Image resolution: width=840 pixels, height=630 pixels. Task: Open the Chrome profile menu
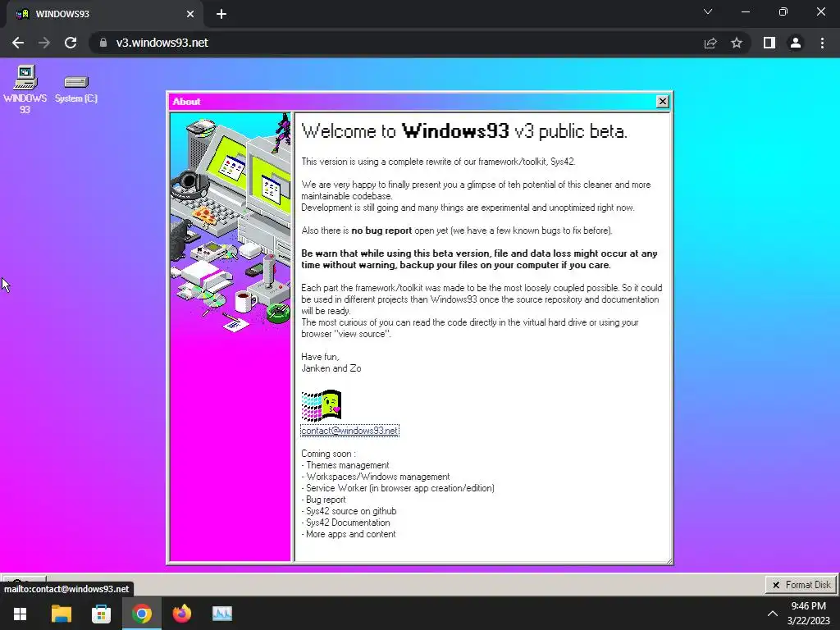796,43
